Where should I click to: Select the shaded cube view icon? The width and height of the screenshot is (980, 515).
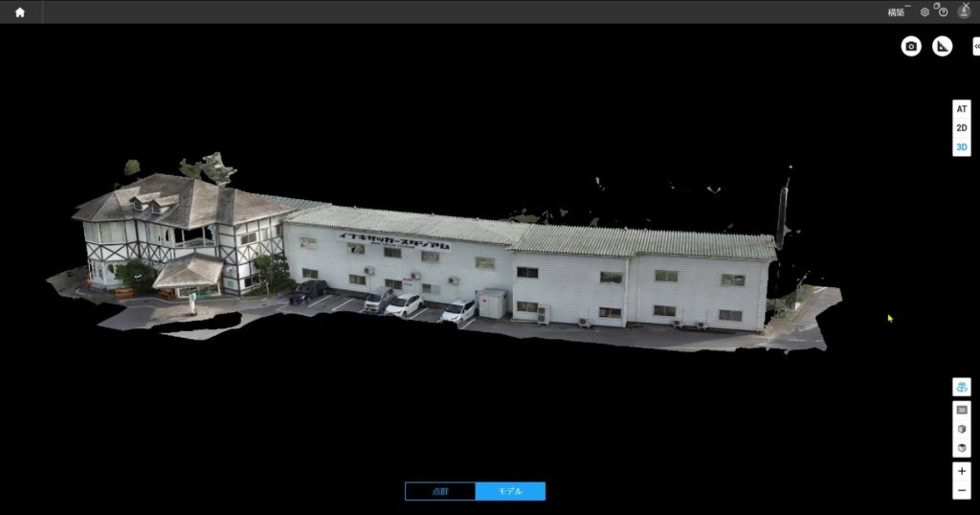click(x=962, y=429)
